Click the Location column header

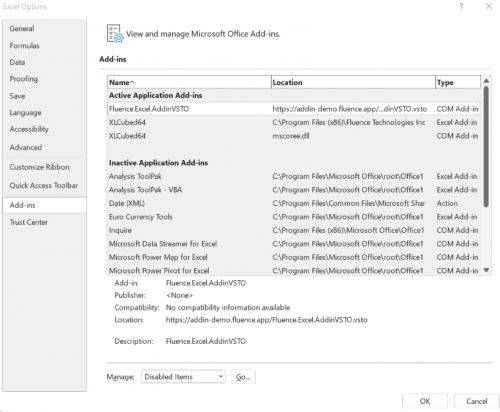[x=353, y=82]
